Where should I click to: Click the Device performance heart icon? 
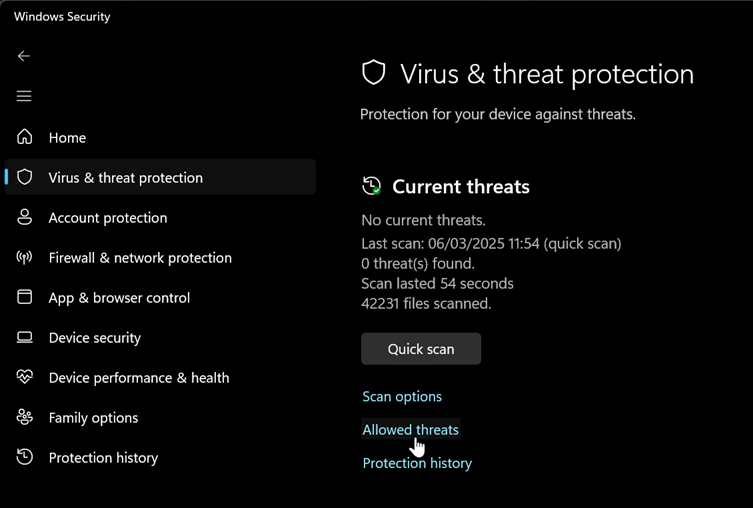click(x=25, y=377)
